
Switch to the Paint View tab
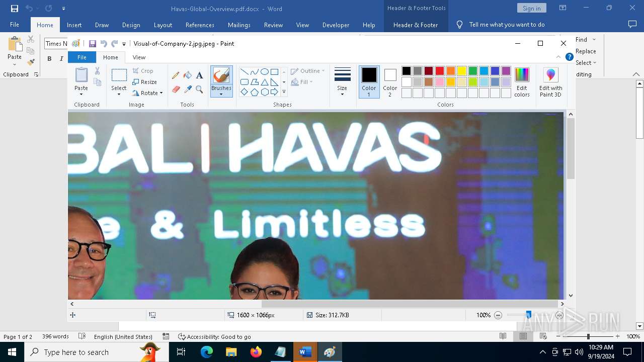[139, 57]
